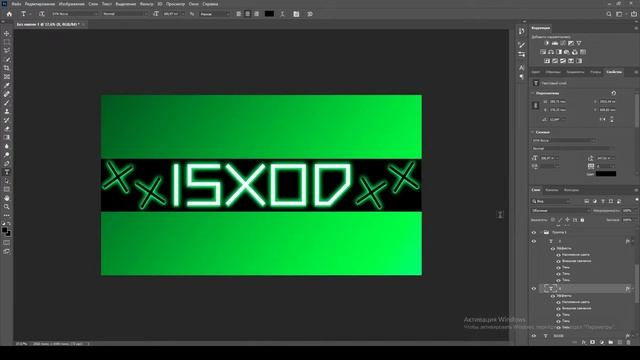Center text in options bar
640x360 pixels.
click(248, 14)
